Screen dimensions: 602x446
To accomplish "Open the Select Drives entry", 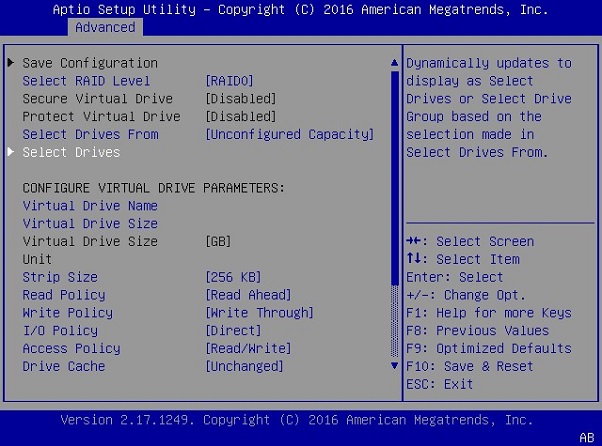I will pyautogui.click(x=71, y=153).
